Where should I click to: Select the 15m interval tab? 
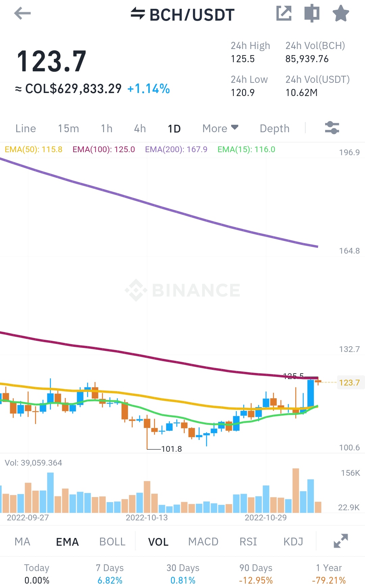(68, 128)
